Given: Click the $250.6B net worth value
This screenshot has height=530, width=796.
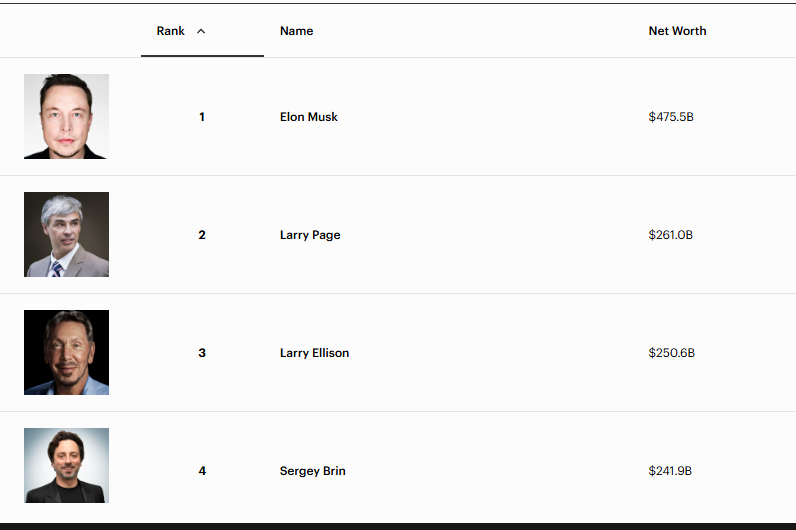Looking at the screenshot, I should click(x=672, y=353).
